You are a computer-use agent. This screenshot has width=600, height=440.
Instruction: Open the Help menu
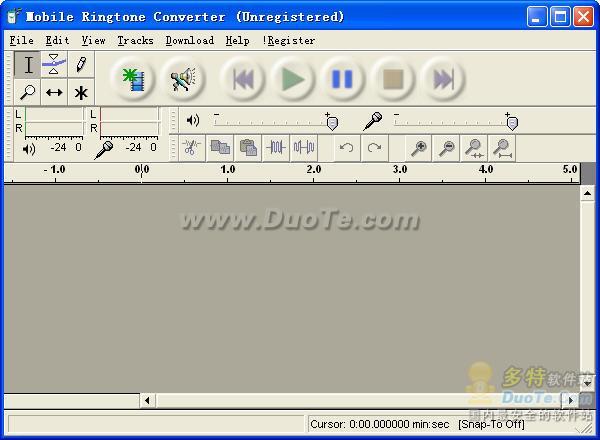tap(237, 40)
